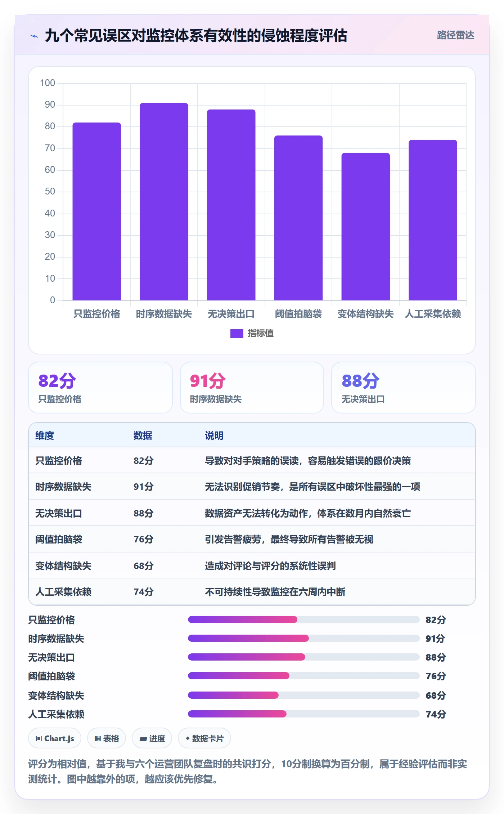This screenshot has height=814, width=504.
Task: Open the 91分 时序数据缺失 data card
Action: tap(252, 388)
